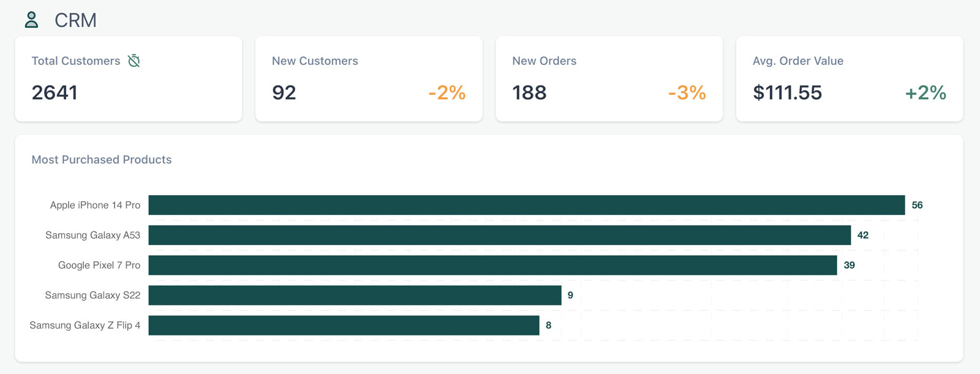Click the Google Pixel 7 Pro bar
Screen dimensions: 980x374
tap(492, 265)
